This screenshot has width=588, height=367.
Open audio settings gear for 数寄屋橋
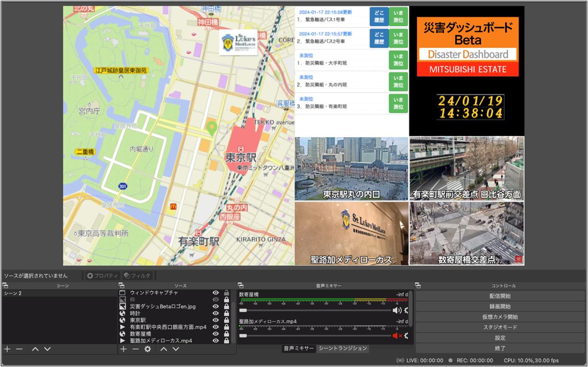click(x=407, y=311)
